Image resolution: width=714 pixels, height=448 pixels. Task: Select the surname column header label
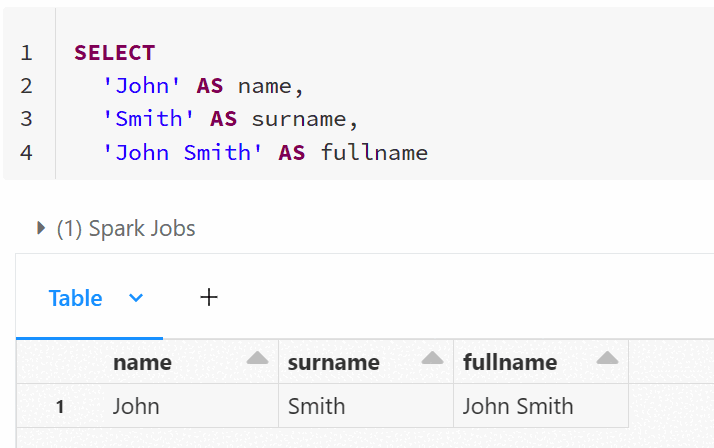tap(333, 362)
